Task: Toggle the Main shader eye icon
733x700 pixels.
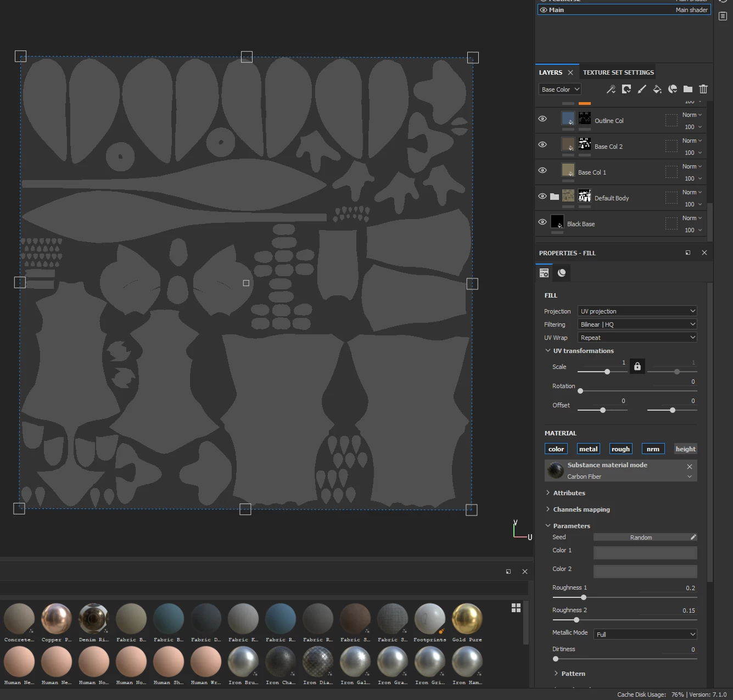Action: click(x=544, y=10)
